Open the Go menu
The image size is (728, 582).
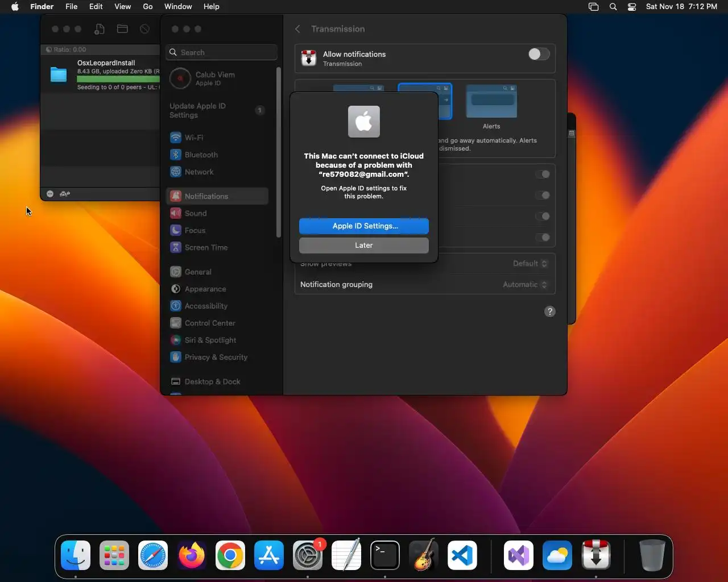148,7
